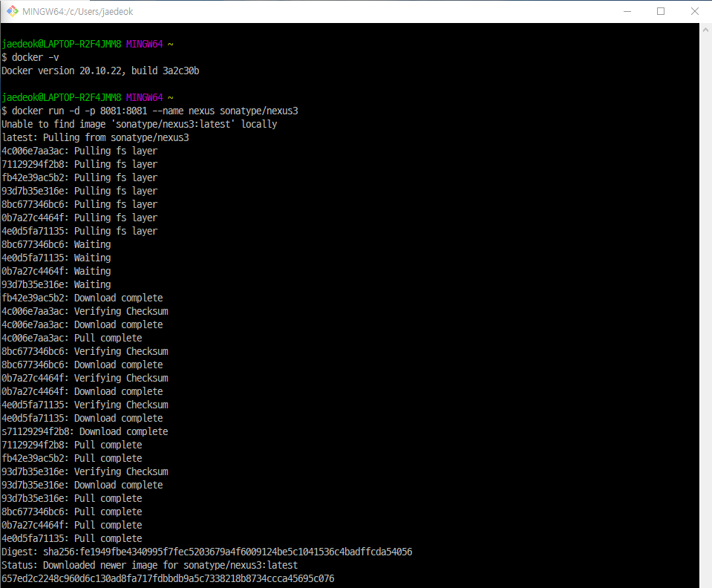Click '93d7b35e316e: Pulling fs layer' line
Image resolution: width=712 pixels, height=588 pixels.
[79, 191]
